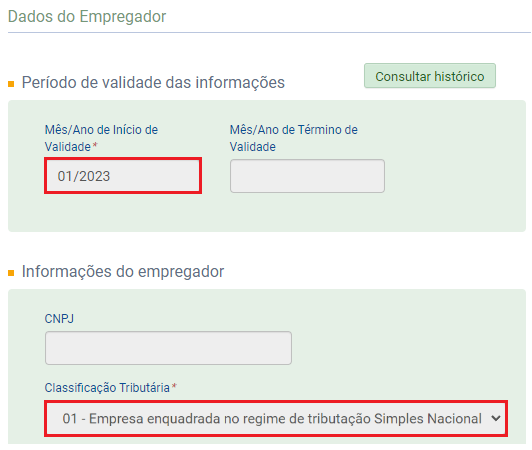Click the 01/2023 value text
532x450 pixels.
[84, 176]
